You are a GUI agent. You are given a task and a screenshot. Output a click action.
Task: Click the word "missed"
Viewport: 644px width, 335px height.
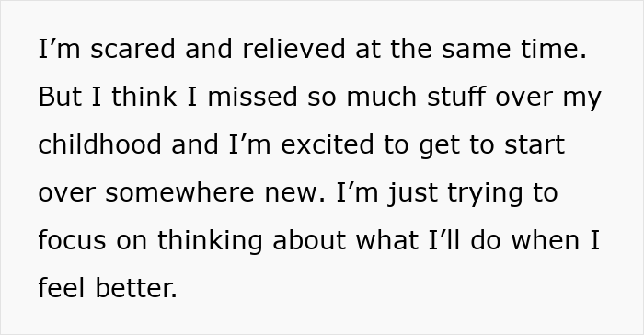click(252, 97)
